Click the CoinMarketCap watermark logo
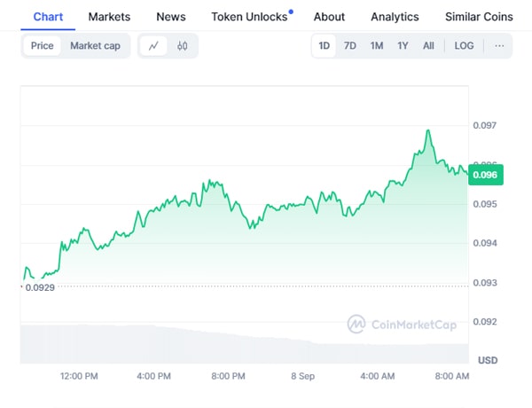The image size is (532, 408). [402, 325]
